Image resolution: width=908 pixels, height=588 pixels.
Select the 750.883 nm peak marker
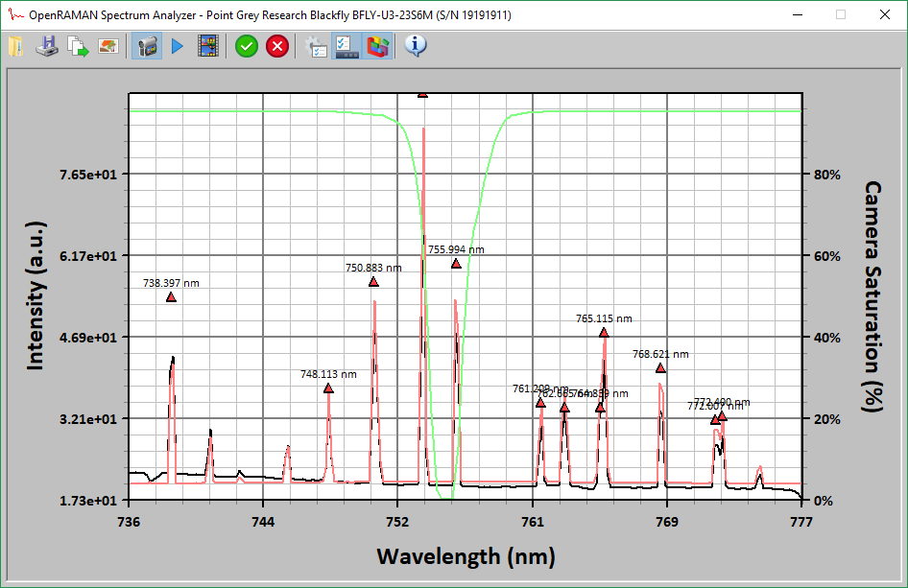coord(373,282)
